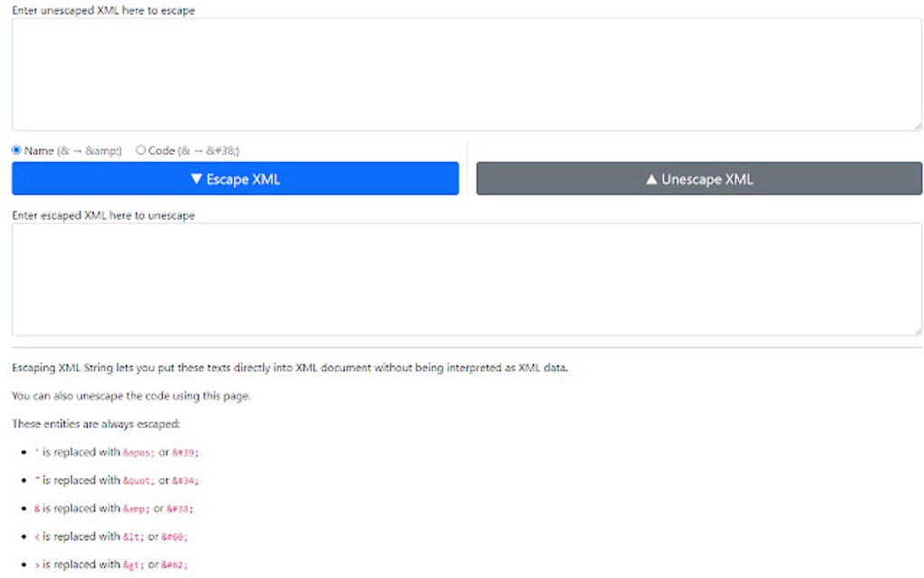This screenshot has width=924, height=578.
Task: Click the Escape XML button
Action: click(x=235, y=178)
